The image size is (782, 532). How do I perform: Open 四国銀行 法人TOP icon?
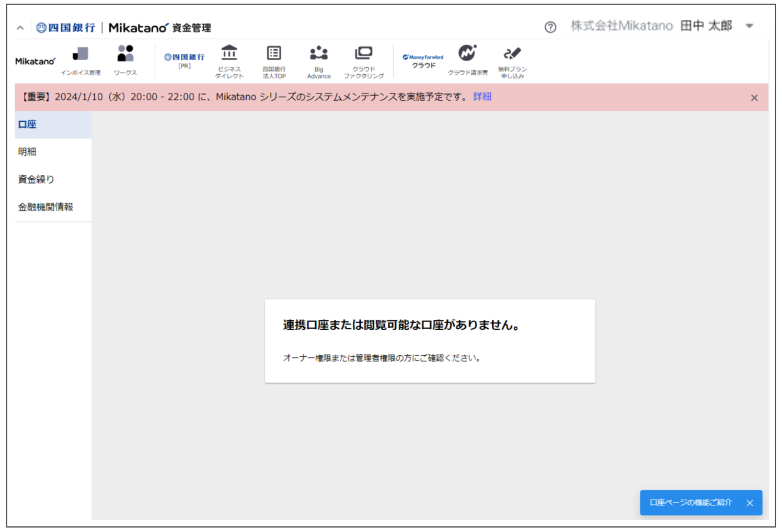tap(274, 62)
